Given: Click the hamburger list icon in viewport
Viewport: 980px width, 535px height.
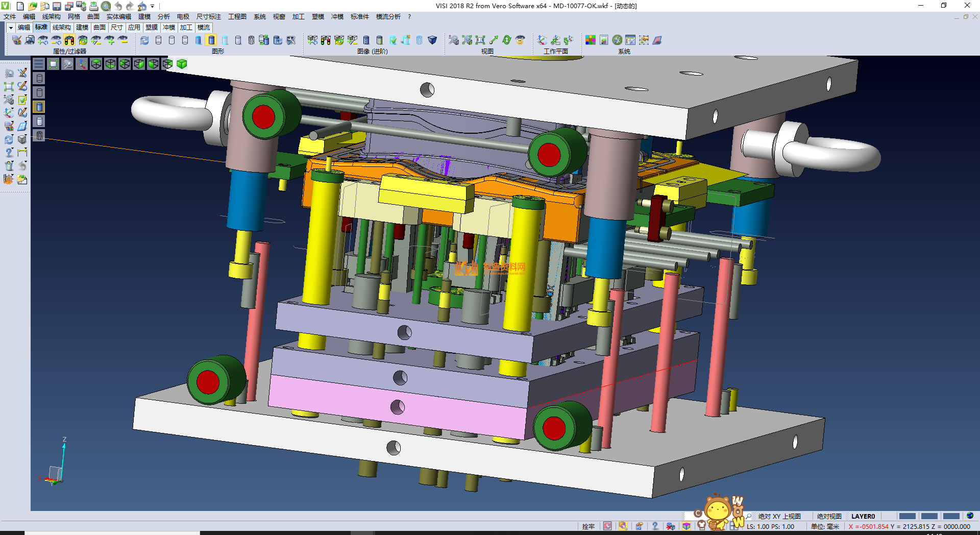Looking at the screenshot, I should 39,64.
